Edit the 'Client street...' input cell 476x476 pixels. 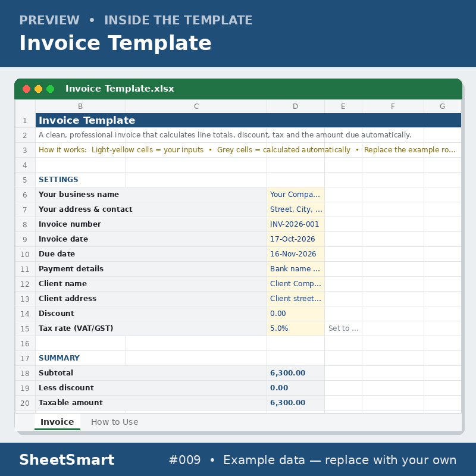pos(296,299)
